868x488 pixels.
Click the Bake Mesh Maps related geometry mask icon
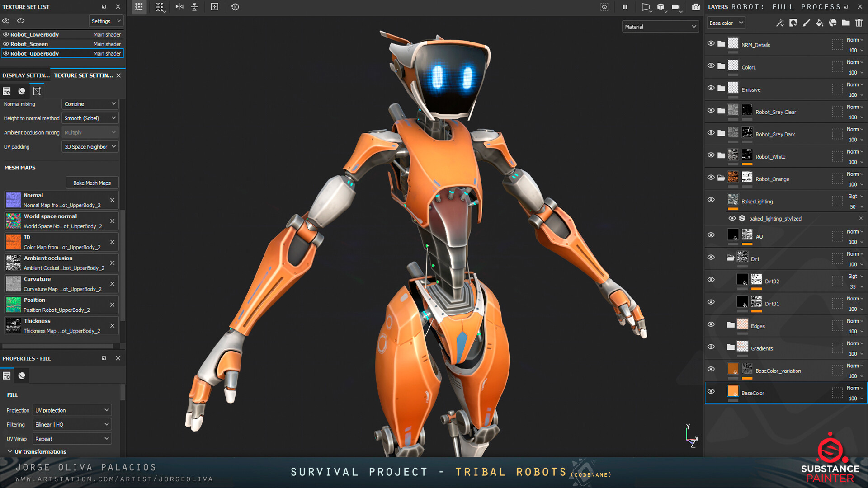click(37, 91)
